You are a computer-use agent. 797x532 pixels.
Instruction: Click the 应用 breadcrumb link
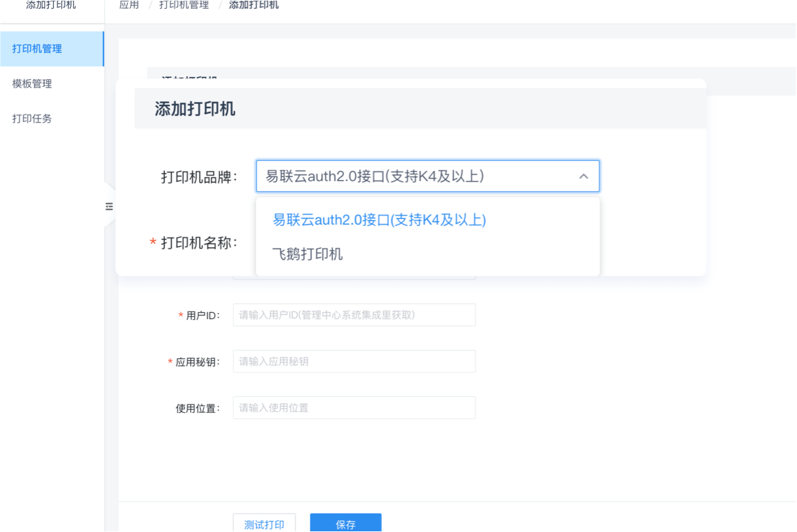[129, 6]
